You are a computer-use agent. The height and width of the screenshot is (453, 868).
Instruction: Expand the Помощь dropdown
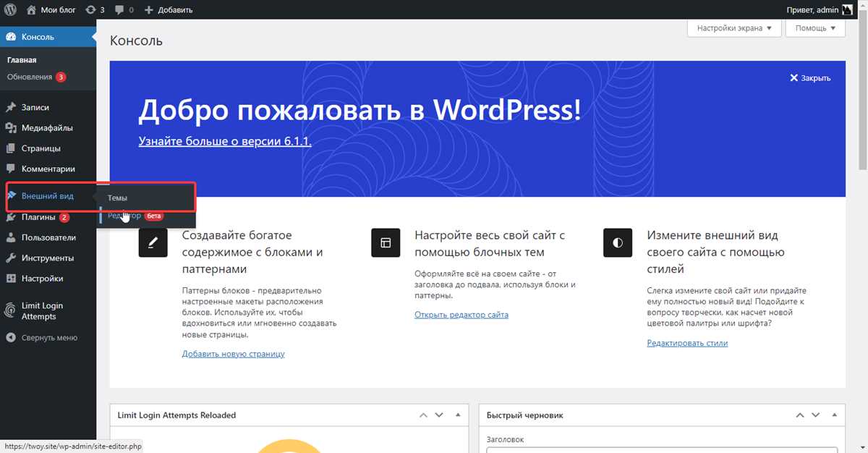tap(815, 28)
